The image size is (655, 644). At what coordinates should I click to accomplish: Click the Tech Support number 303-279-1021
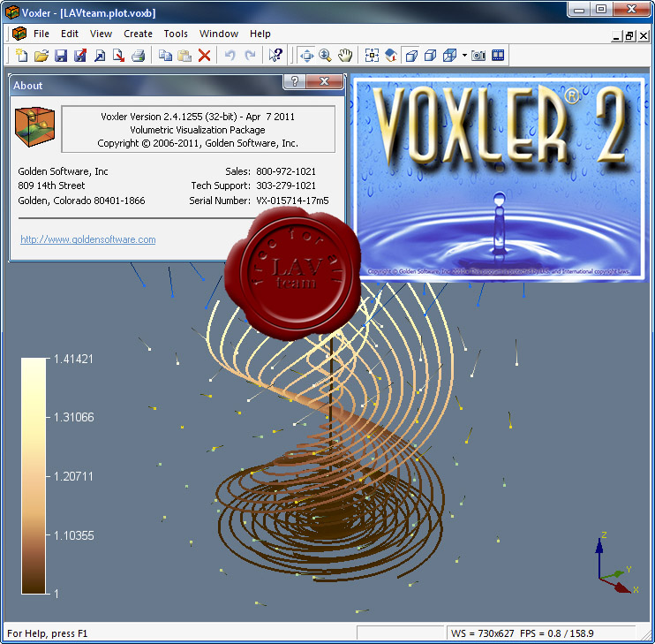[286, 186]
